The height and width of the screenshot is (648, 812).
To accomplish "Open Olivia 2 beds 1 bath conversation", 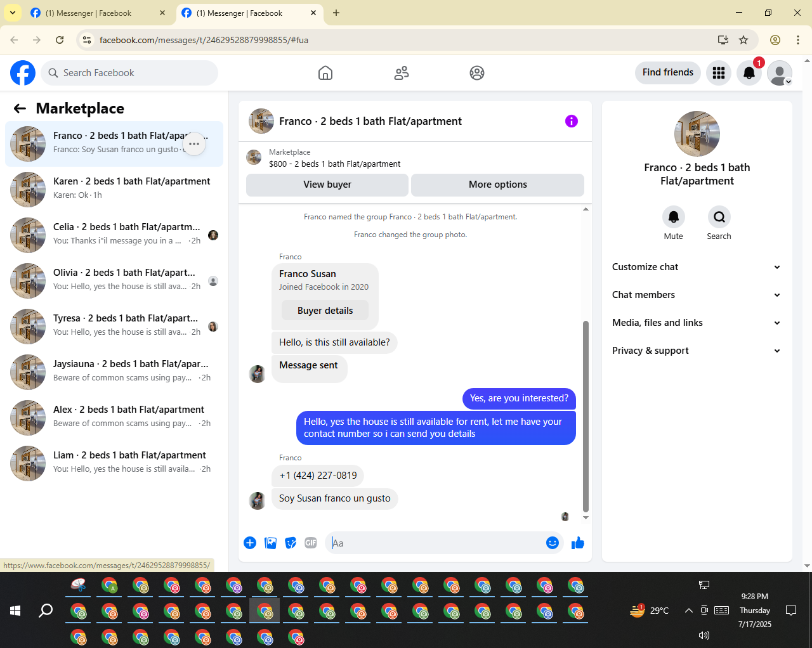I will coord(114,281).
